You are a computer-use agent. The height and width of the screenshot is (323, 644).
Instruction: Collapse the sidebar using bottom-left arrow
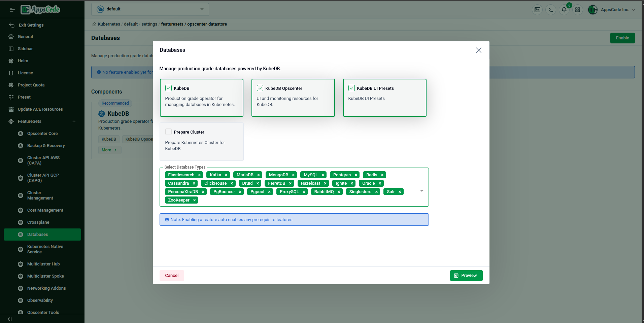click(9, 319)
